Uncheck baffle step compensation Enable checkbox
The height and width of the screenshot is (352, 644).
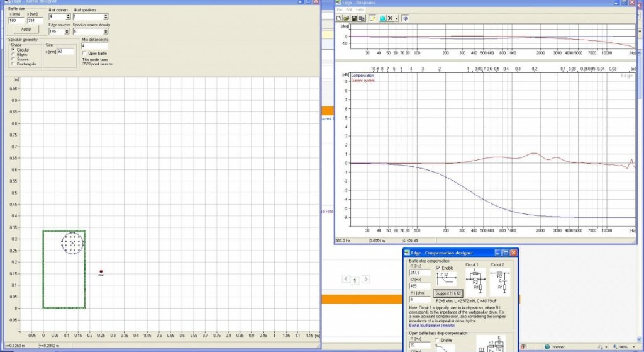pyautogui.click(x=438, y=268)
